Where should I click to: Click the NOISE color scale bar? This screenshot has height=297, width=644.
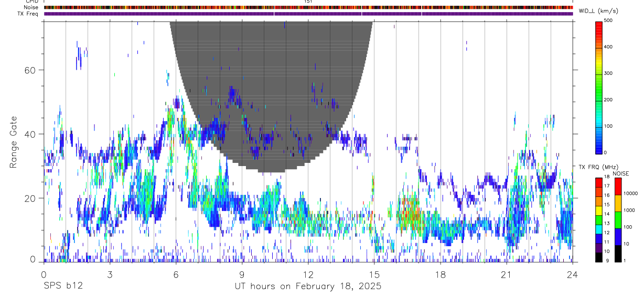click(x=619, y=219)
